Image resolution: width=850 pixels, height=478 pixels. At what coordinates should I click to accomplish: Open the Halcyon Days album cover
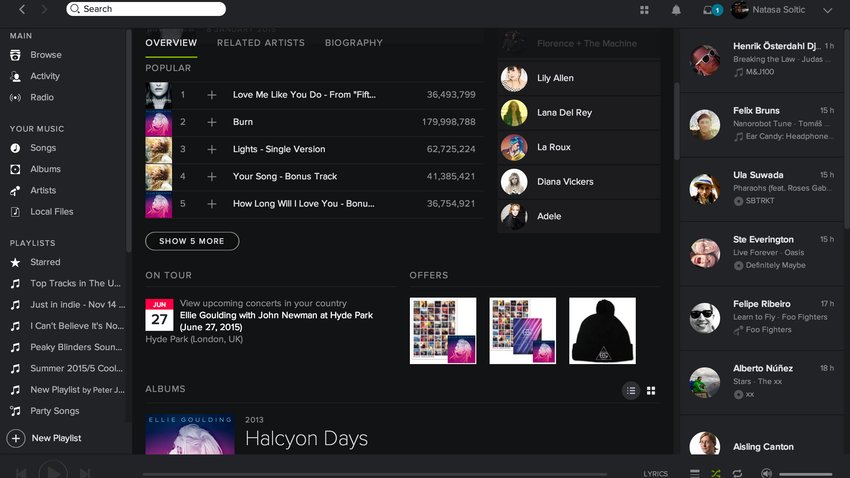190,434
